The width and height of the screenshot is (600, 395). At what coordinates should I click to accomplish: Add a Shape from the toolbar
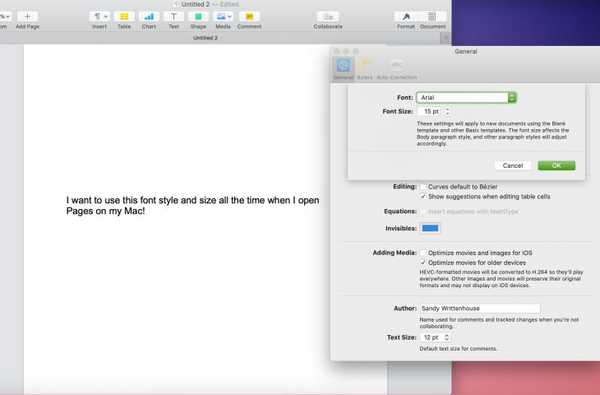coord(198,16)
